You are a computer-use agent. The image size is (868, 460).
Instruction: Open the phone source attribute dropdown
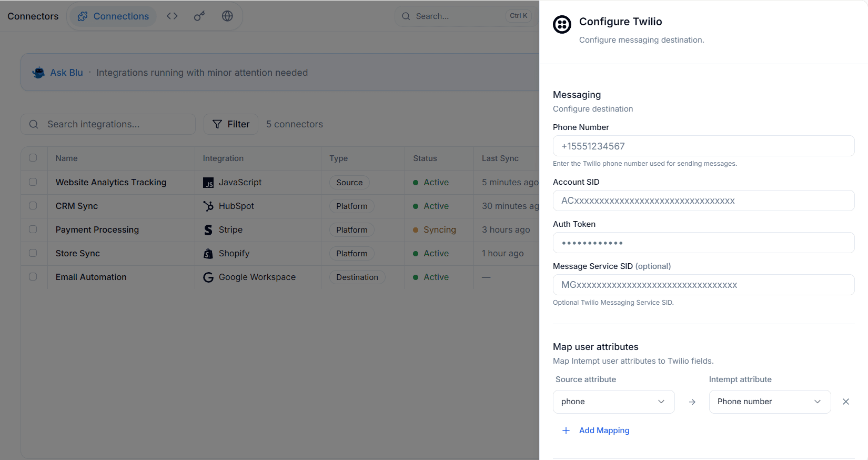613,402
